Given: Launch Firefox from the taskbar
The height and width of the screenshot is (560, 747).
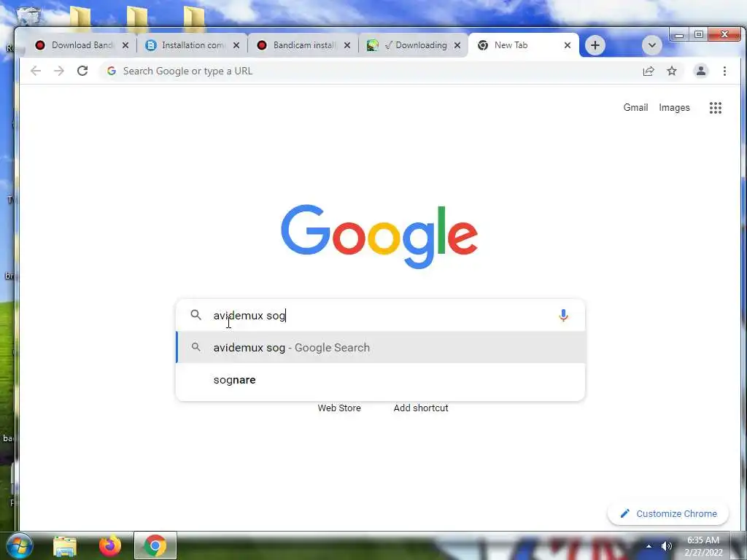Looking at the screenshot, I should tap(110, 545).
